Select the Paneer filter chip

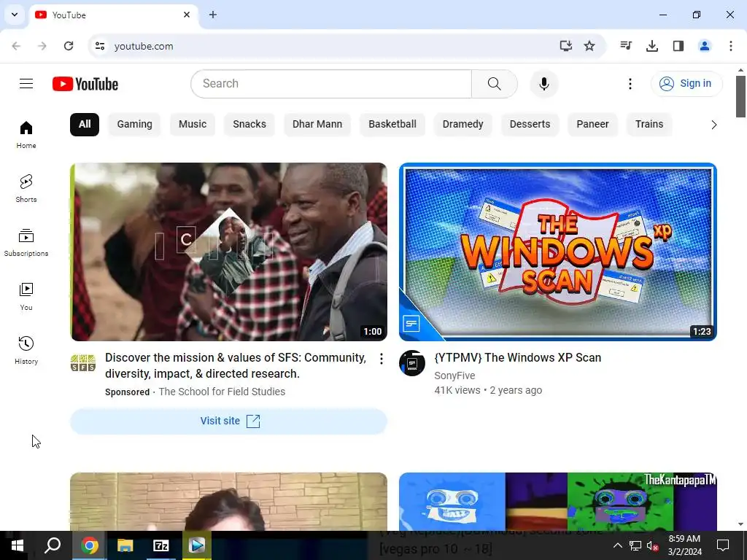[592, 124]
